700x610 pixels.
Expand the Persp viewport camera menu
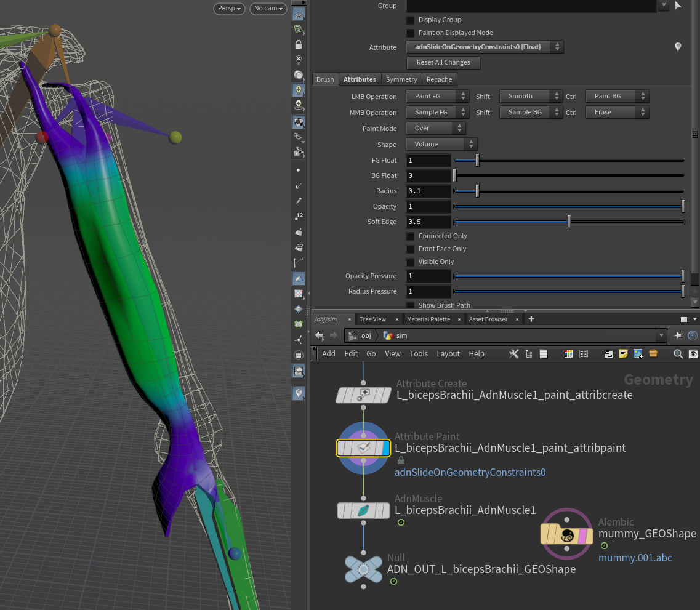click(x=229, y=9)
